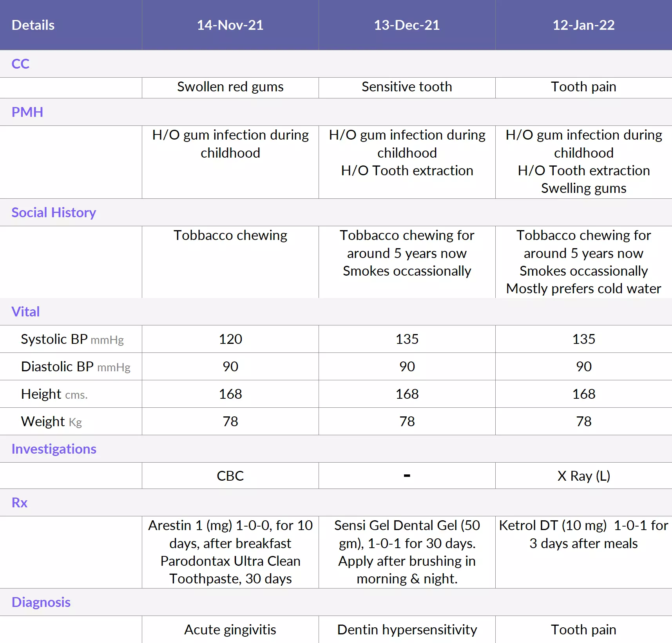Select the 'Acute gingivitis' diagnosis cell
Image resolution: width=672 pixels, height=643 pixels.
pyautogui.click(x=230, y=630)
